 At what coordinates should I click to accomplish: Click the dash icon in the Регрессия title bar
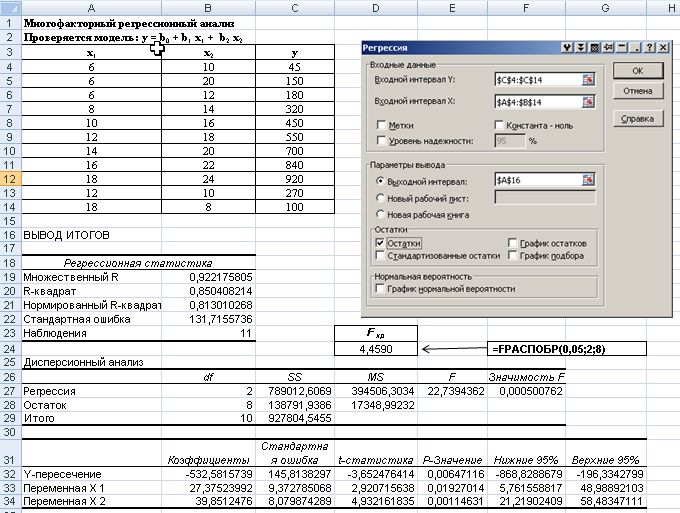[x=622, y=48]
